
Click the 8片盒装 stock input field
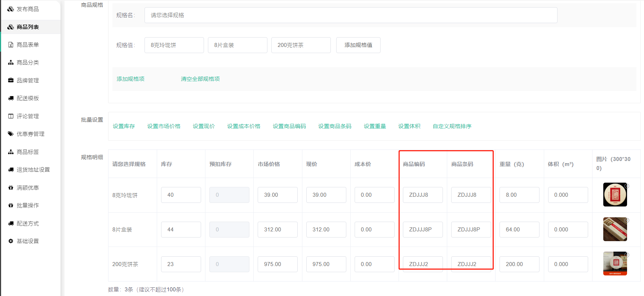point(181,230)
